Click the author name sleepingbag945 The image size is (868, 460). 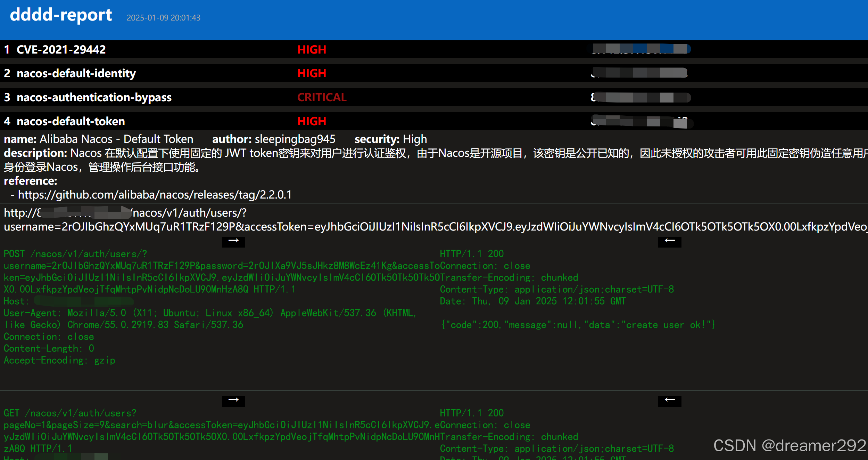[x=295, y=139]
